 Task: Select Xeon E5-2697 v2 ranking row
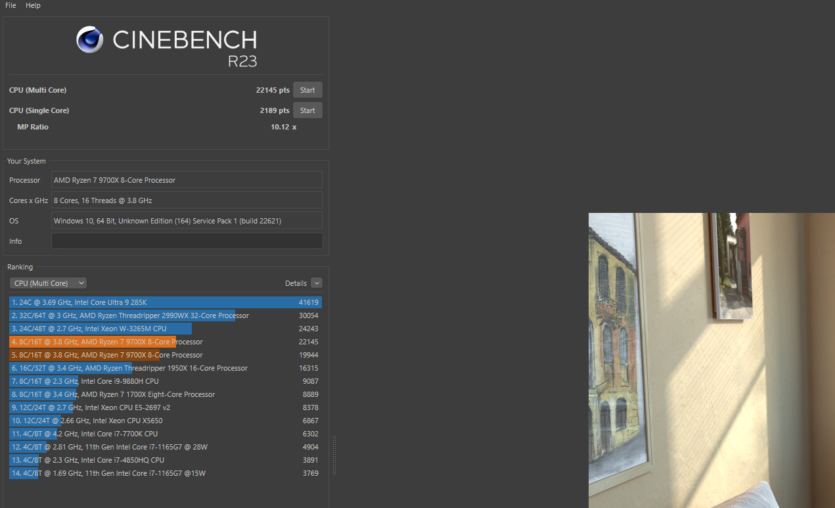165,407
